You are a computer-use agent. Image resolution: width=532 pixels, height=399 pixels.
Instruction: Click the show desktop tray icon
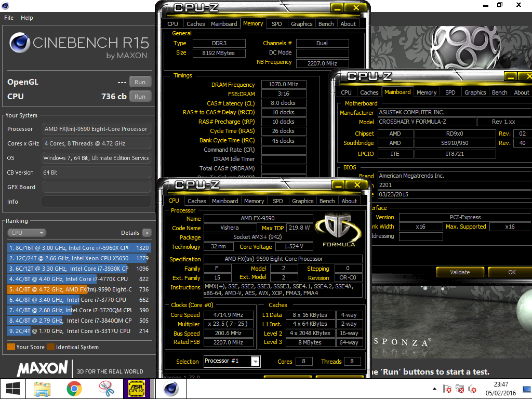pyautogui.click(x=527, y=389)
